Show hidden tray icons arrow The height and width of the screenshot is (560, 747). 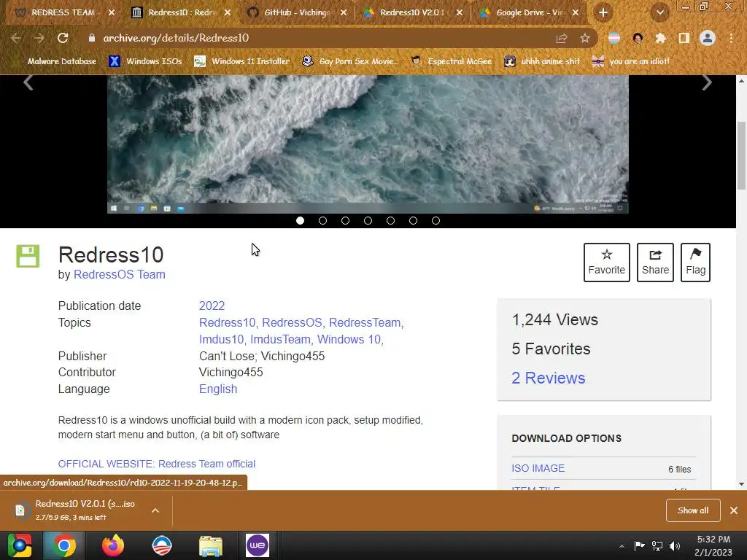(622, 546)
